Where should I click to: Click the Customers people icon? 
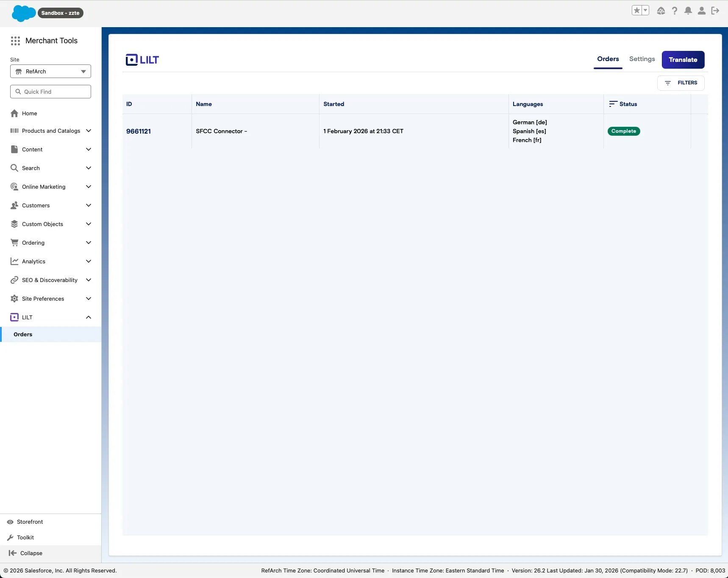14,205
